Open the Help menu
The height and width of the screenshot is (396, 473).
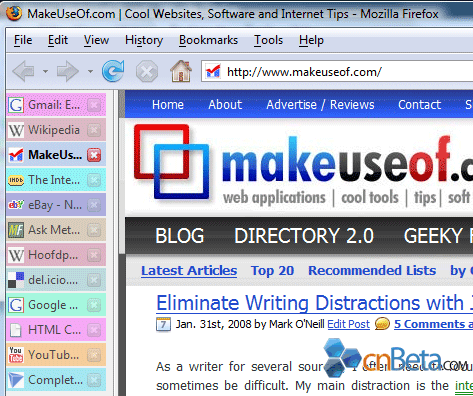pos(311,40)
